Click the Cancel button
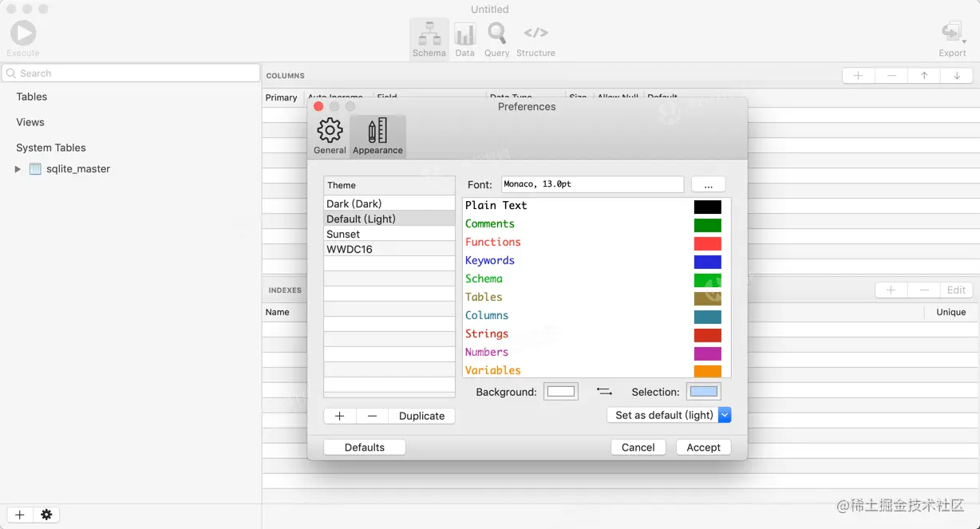The height and width of the screenshot is (529, 980). (x=638, y=448)
